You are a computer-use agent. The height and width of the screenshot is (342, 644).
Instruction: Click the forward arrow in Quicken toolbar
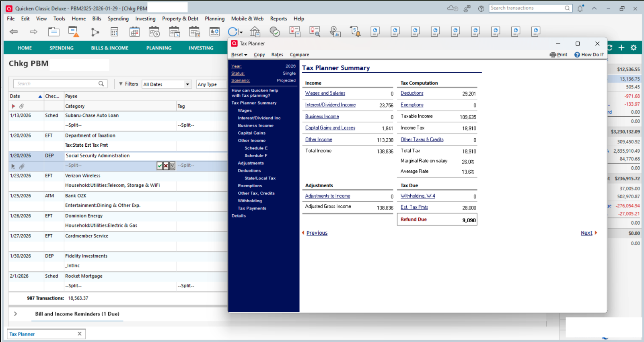click(34, 32)
